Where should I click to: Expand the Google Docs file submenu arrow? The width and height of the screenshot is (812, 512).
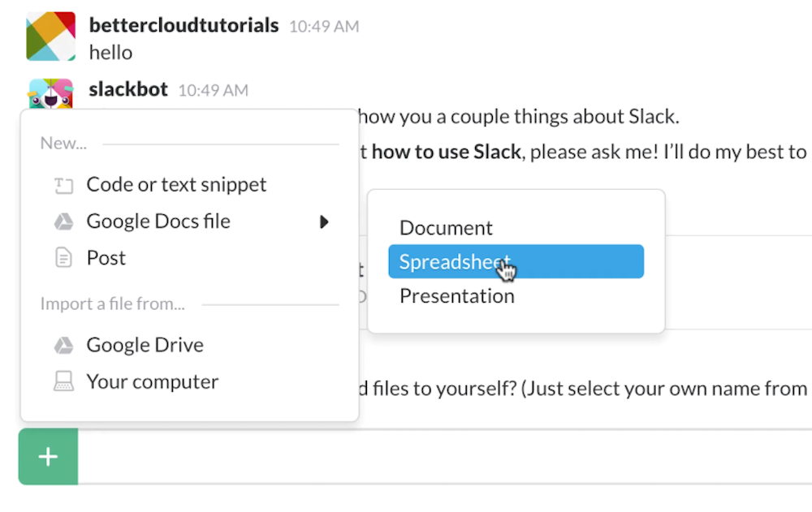coord(324,222)
